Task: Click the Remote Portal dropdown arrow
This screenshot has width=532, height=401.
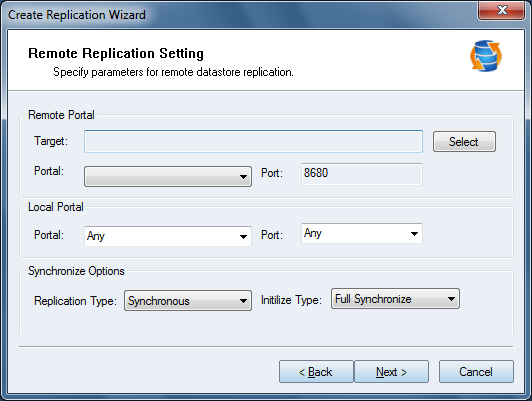Action: coord(243,177)
